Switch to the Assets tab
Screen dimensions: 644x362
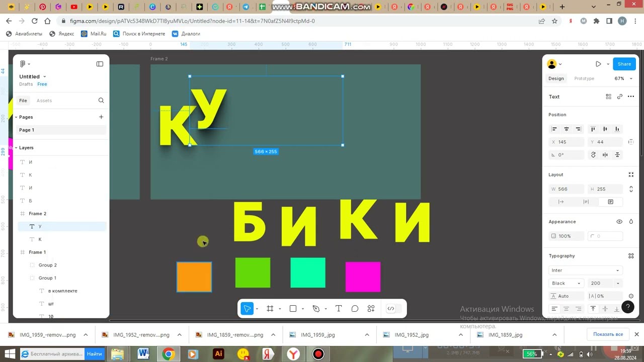(44, 101)
